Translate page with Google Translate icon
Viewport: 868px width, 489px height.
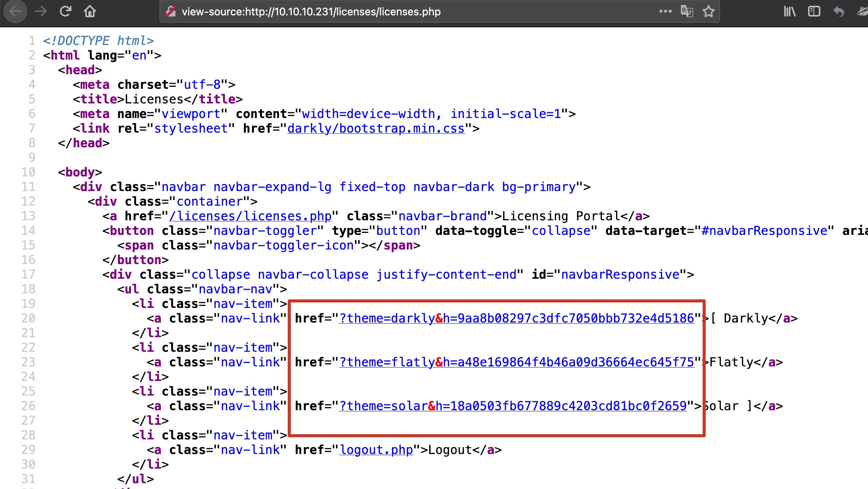(687, 12)
